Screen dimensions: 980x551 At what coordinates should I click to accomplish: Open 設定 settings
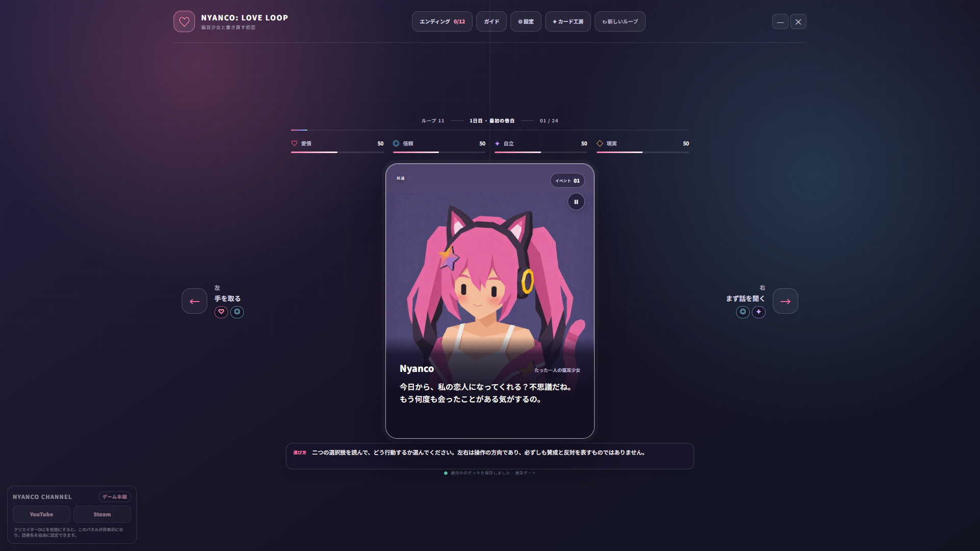click(x=526, y=21)
